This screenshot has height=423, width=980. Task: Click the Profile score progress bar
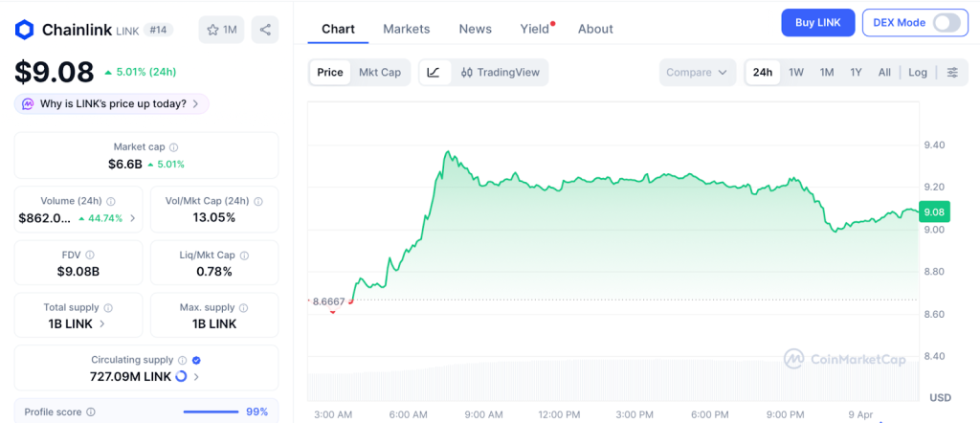coord(212,412)
